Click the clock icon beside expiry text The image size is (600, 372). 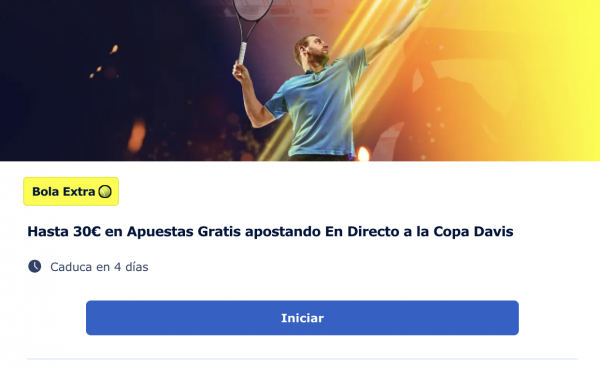pyautogui.click(x=34, y=266)
